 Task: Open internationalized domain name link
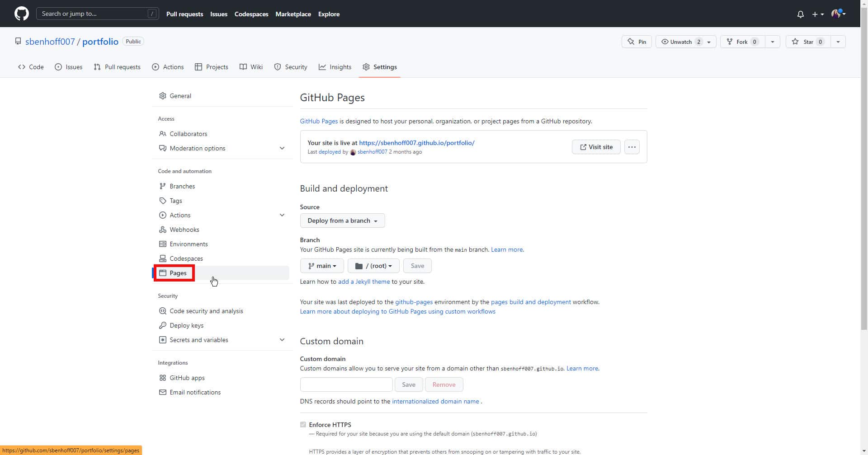[x=435, y=401]
